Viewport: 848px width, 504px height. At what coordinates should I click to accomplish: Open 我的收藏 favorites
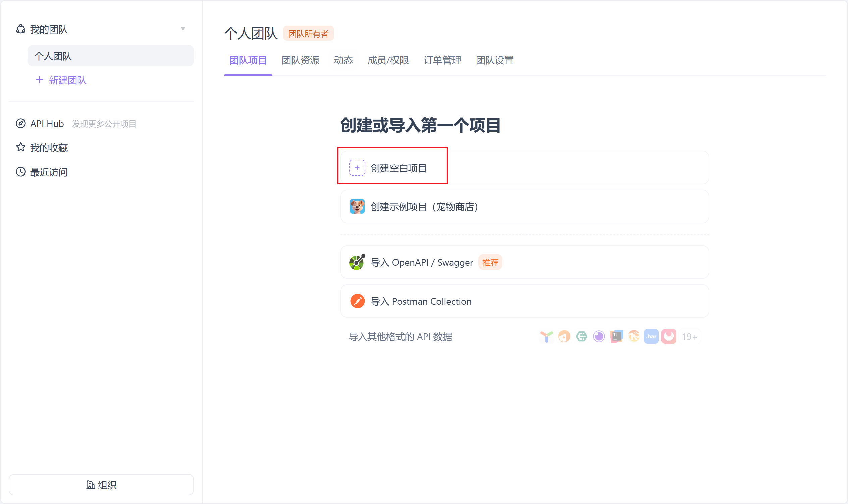(x=49, y=148)
